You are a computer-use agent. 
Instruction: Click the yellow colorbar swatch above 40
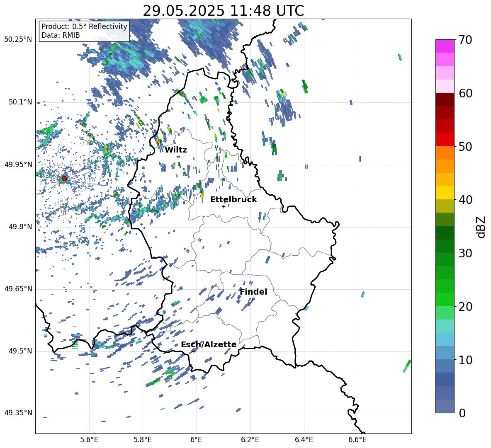[x=445, y=193]
